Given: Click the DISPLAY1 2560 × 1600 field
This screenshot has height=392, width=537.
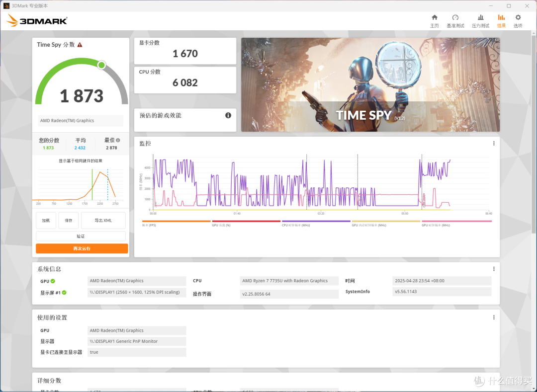Looking at the screenshot, I should [137, 293].
